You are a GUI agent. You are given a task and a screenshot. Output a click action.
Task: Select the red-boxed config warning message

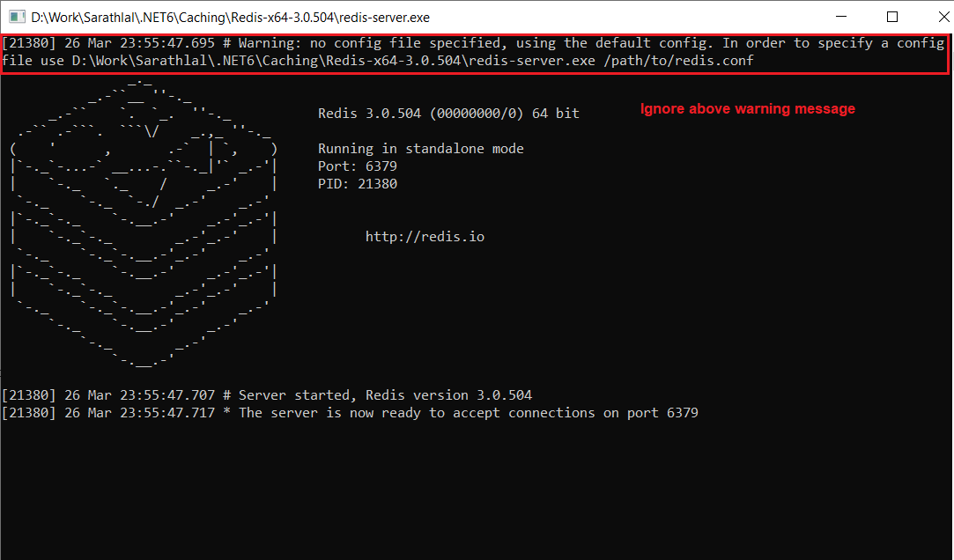coord(476,51)
